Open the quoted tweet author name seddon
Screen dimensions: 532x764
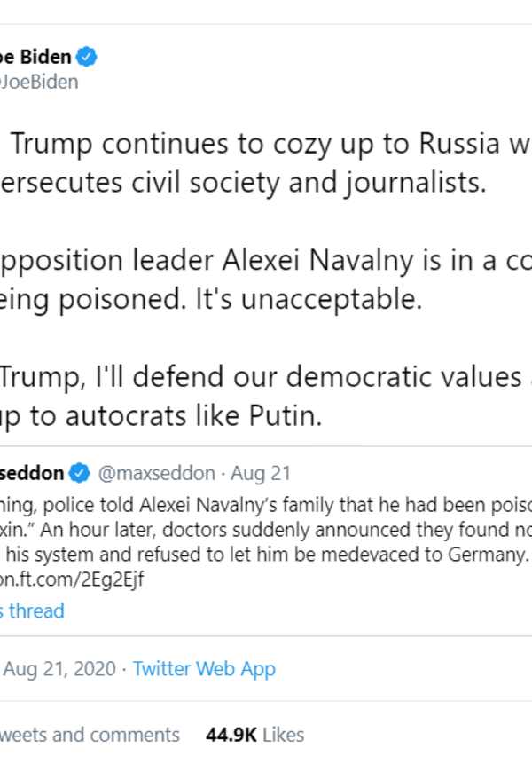(x=34, y=472)
